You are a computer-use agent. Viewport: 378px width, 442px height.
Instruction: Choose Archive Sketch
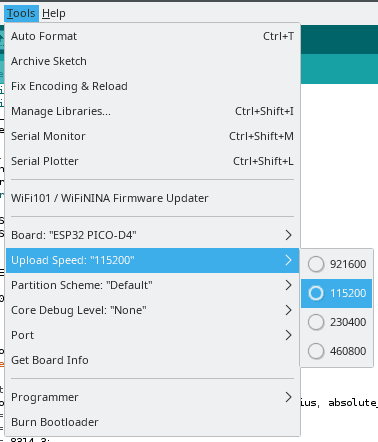click(152, 61)
